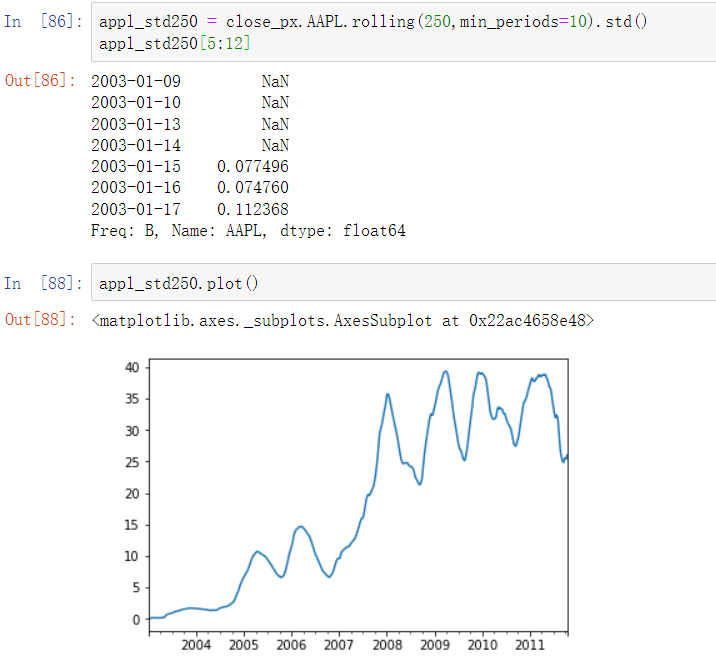Click the y-axis label 30
The height and width of the screenshot is (662, 716).
point(132,431)
